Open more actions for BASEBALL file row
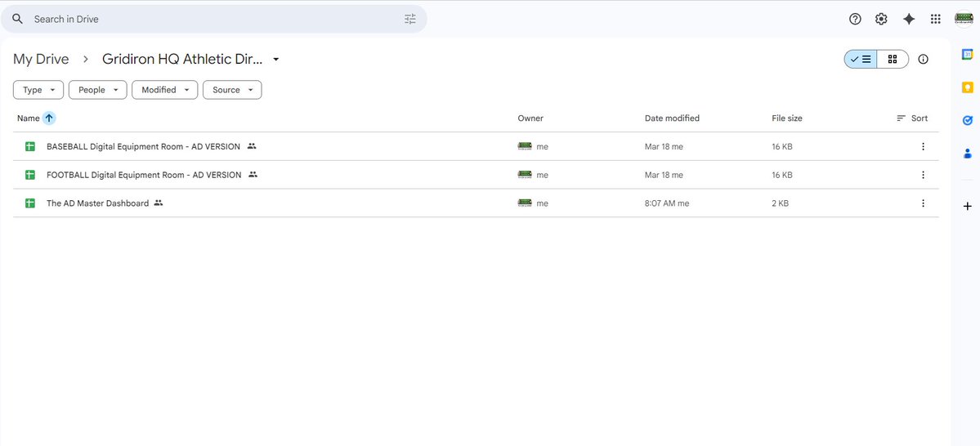 coord(923,146)
